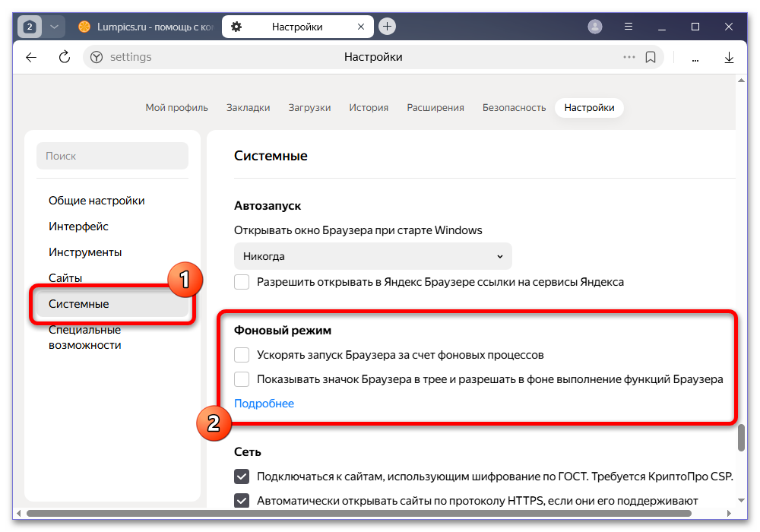Image resolution: width=760 pixels, height=532 pixels.
Task: Go back with the arrow button
Action: coord(31,57)
